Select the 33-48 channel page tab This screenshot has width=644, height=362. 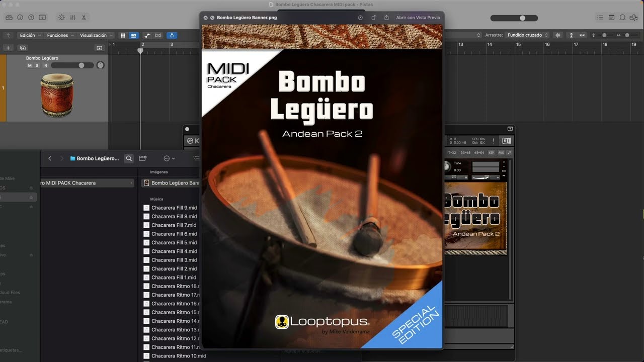click(465, 152)
